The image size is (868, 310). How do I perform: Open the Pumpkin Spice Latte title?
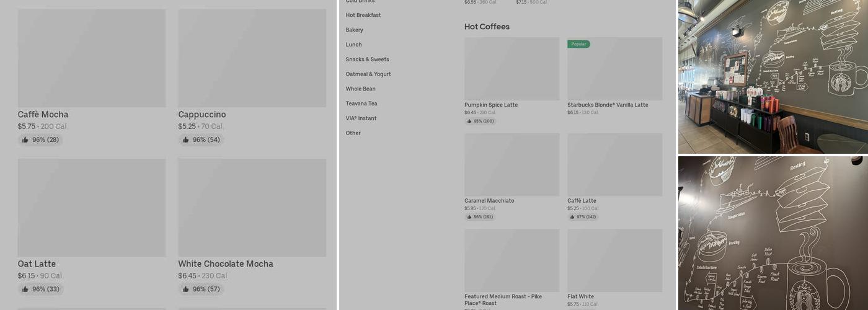tap(491, 105)
